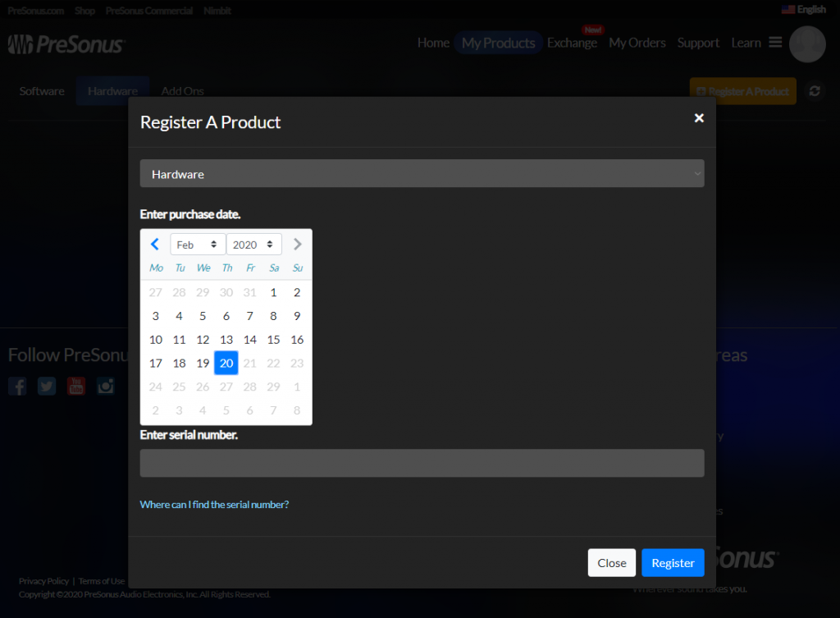Open the hamburger menu icon
This screenshot has height=618, width=840.
(x=775, y=42)
